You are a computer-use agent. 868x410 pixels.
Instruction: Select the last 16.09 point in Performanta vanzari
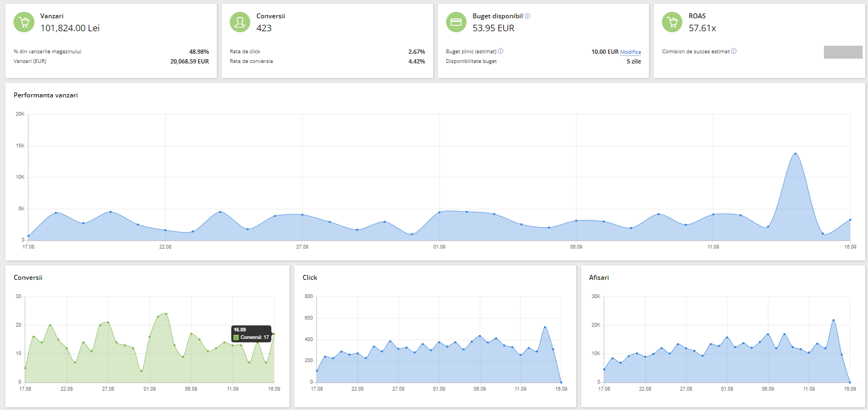pyautogui.click(x=850, y=220)
